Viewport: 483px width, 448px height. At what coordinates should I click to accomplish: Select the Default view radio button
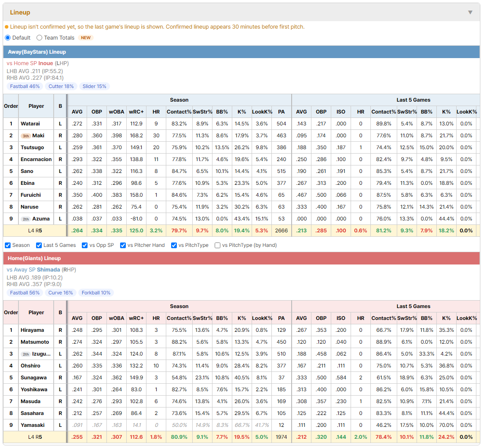point(8,37)
